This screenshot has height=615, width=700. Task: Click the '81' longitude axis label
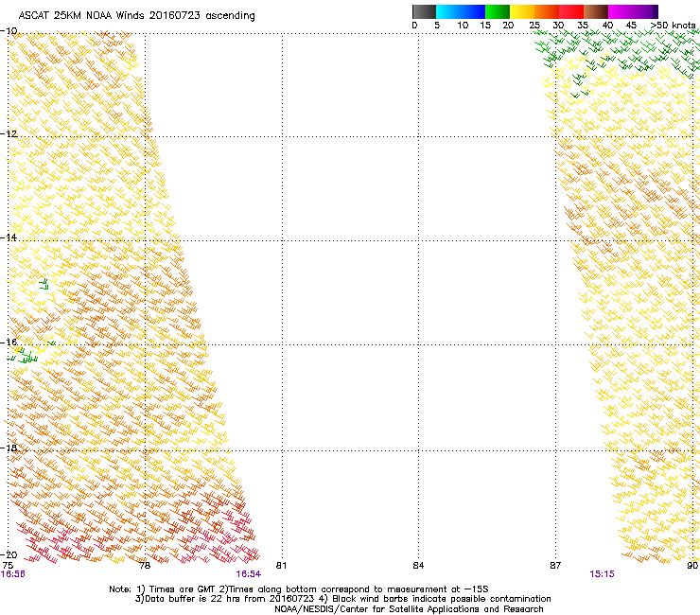[x=281, y=566]
